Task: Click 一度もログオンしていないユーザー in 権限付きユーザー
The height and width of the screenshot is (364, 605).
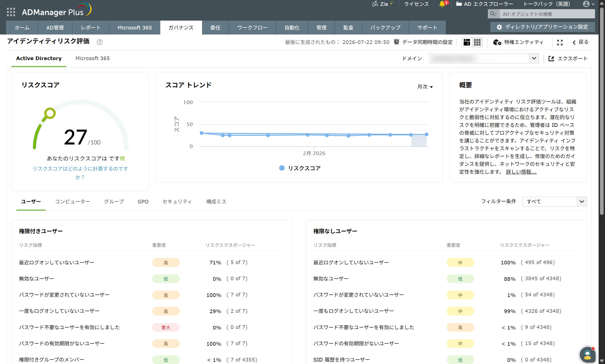Action: tap(59, 311)
